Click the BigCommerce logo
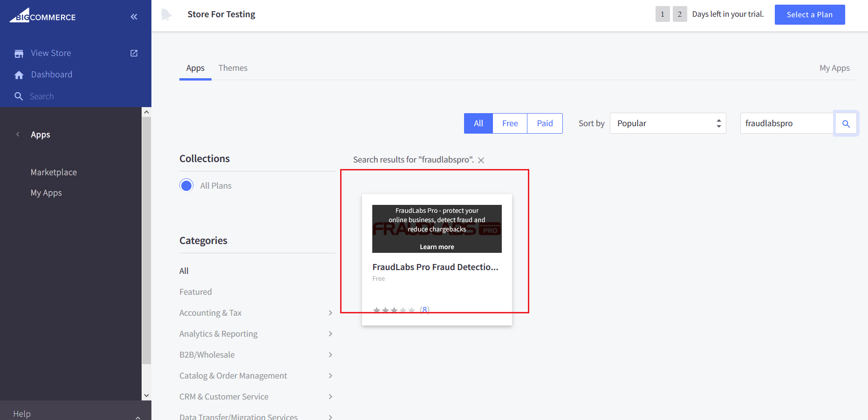The width and height of the screenshot is (868, 420). click(42, 15)
